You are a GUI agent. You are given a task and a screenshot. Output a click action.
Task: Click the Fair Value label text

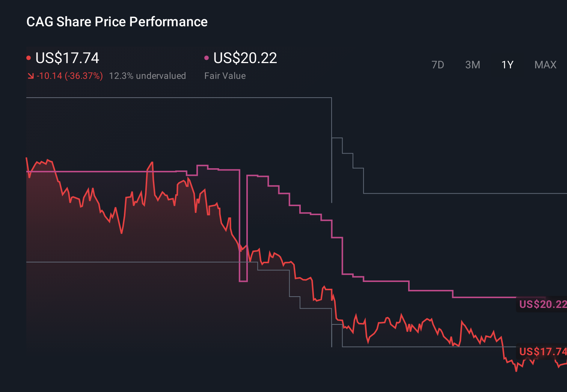225,75
